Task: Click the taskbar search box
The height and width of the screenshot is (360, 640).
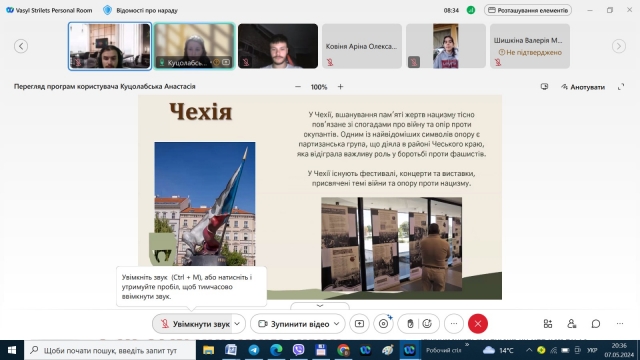Action: point(110,350)
